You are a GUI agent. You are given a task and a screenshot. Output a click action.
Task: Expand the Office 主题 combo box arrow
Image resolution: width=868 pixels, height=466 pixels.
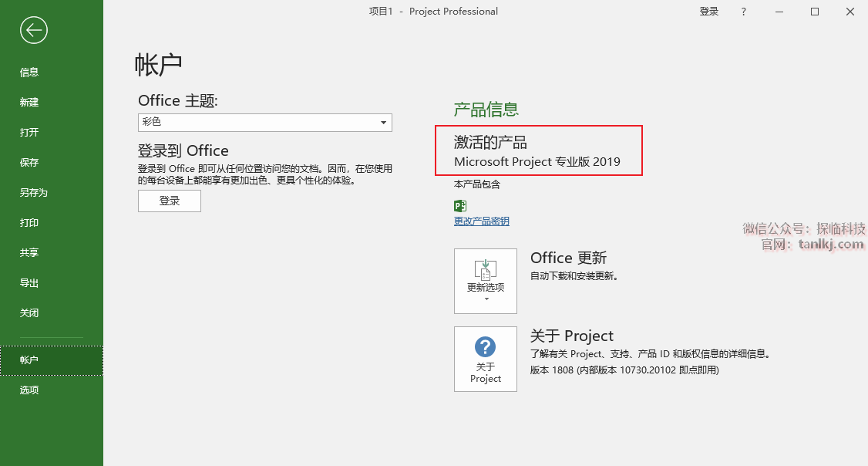(x=383, y=123)
